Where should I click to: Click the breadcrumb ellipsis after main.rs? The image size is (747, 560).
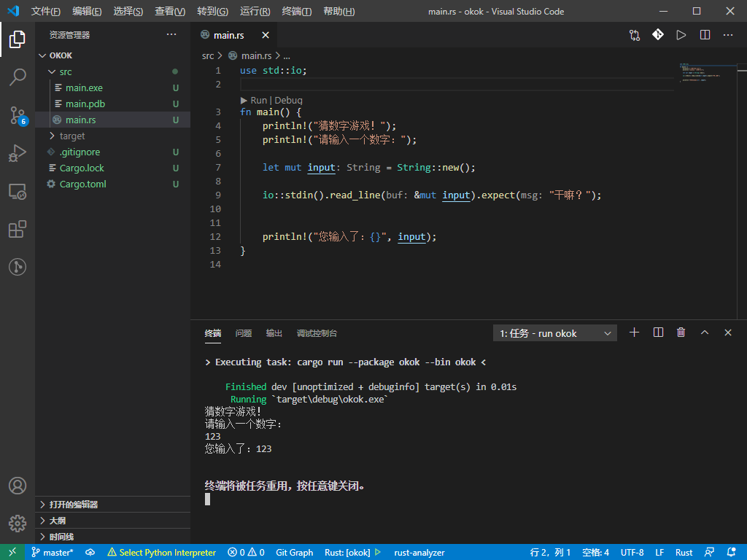coord(287,55)
